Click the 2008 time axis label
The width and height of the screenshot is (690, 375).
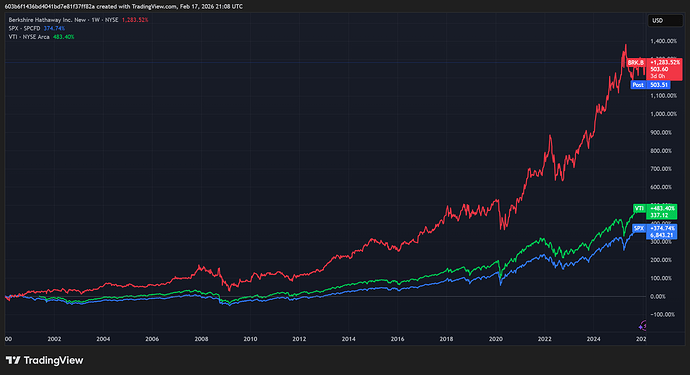click(x=201, y=339)
